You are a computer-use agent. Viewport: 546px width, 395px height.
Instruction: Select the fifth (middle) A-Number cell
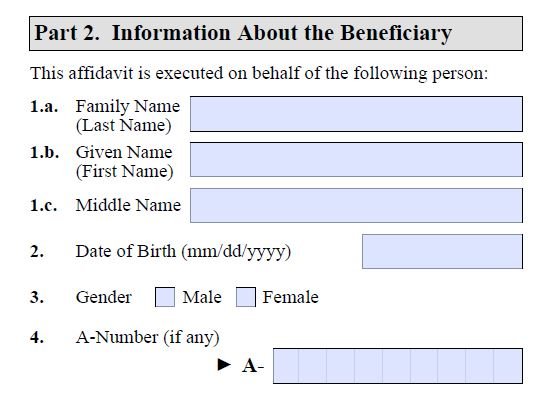[396, 366]
